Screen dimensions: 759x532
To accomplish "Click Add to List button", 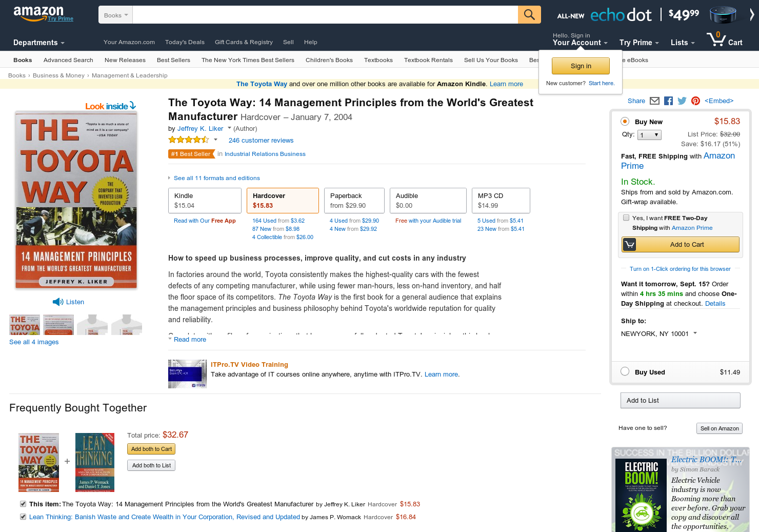I will [x=681, y=400].
